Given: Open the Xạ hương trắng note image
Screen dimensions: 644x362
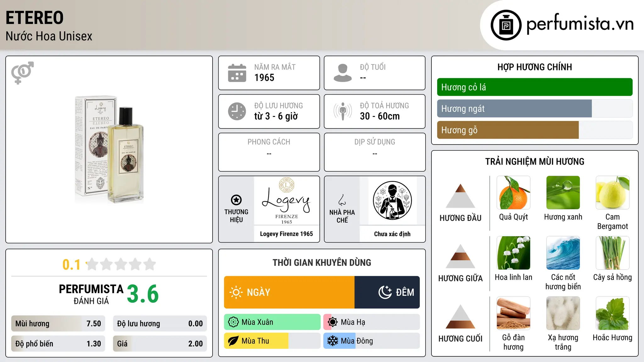Looking at the screenshot, I should tap(563, 313).
